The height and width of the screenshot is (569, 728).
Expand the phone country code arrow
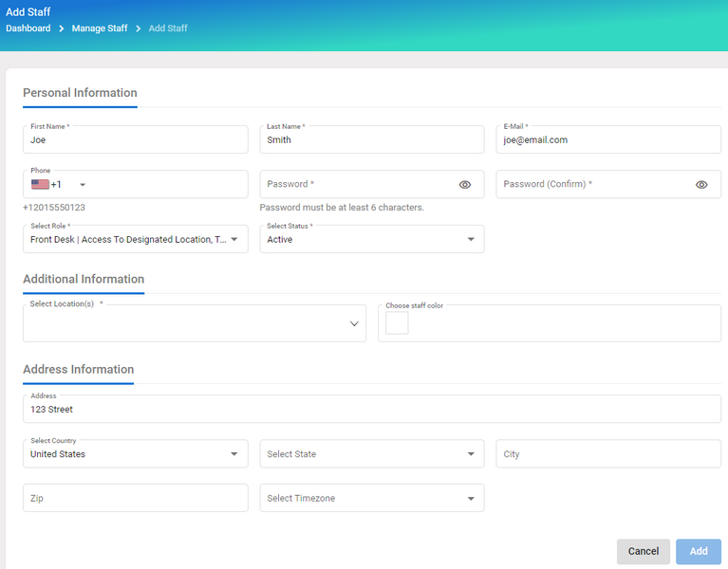pyautogui.click(x=83, y=185)
